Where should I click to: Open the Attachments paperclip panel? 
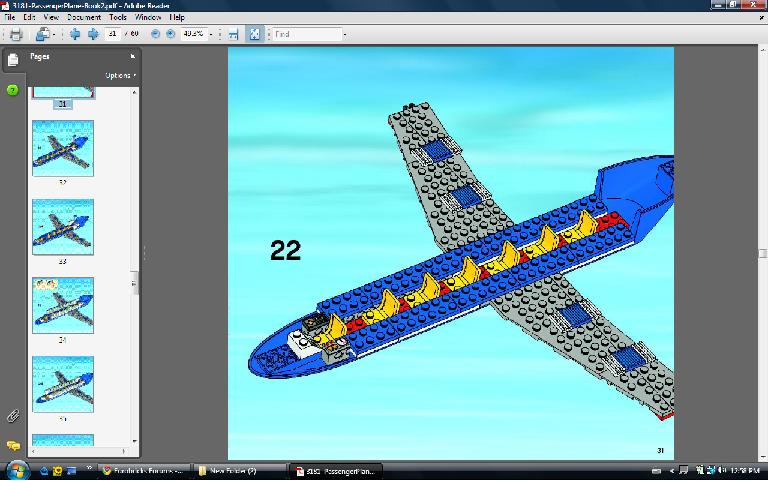coord(13,415)
